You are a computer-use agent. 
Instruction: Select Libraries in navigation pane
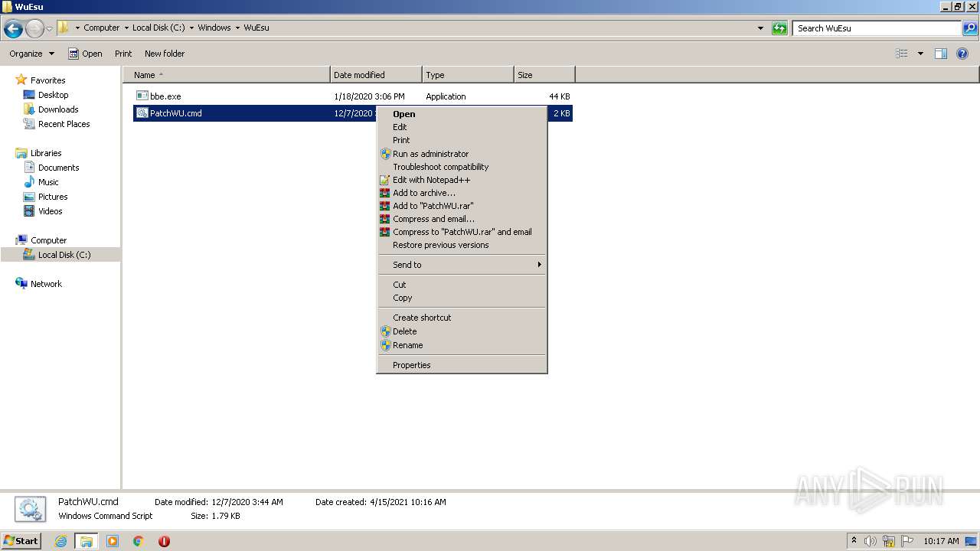[46, 153]
